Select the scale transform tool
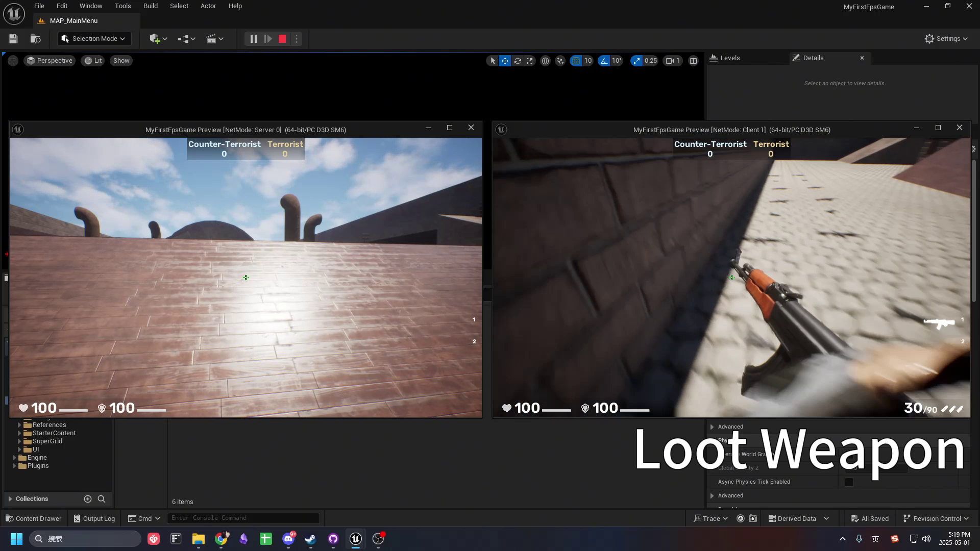The width and height of the screenshot is (980, 551). tap(530, 61)
